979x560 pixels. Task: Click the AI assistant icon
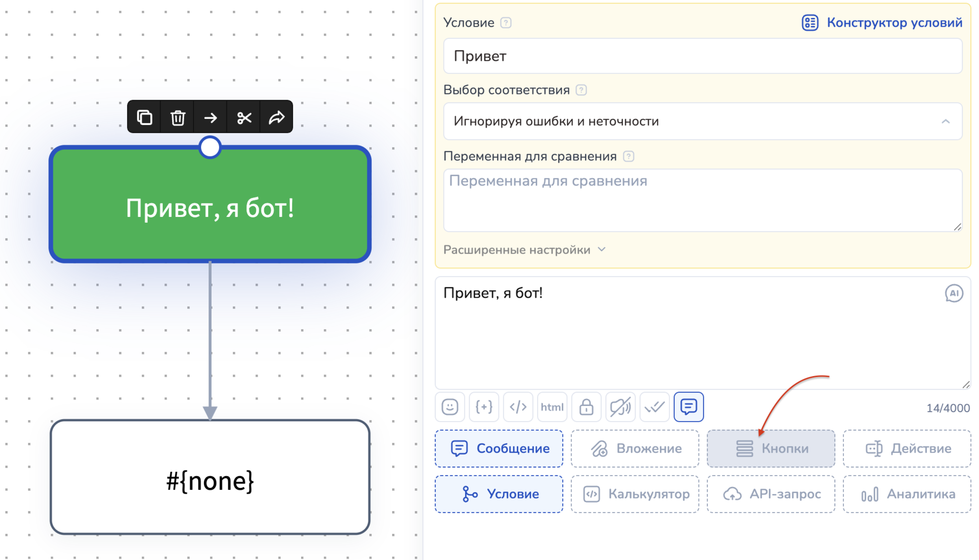click(x=954, y=294)
